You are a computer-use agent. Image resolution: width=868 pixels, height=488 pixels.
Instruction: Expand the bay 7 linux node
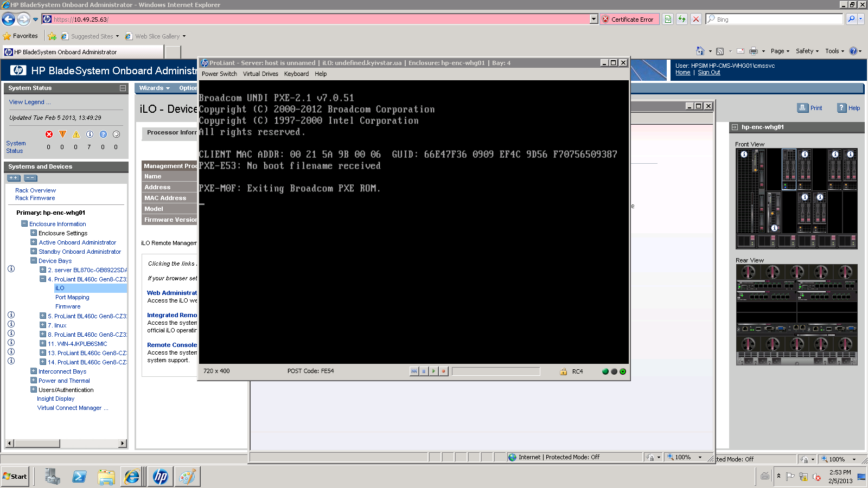pos(43,325)
